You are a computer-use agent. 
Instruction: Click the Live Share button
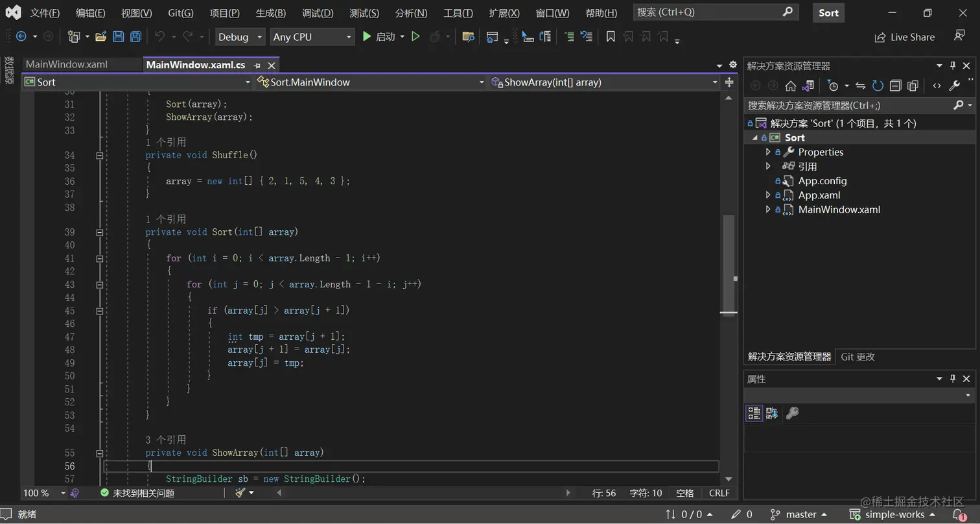point(905,37)
